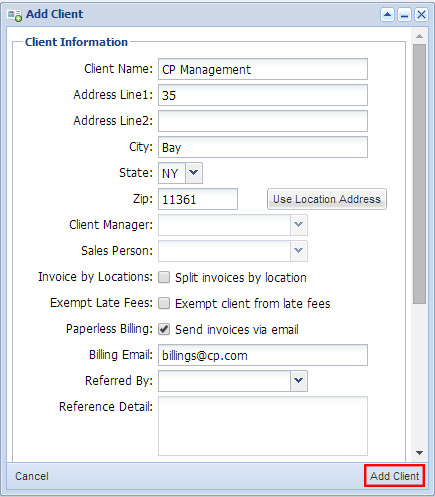Screen dimensions: 435x497
Task: Click the scrollbar up arrow
Action: click(x=419, y=36)
